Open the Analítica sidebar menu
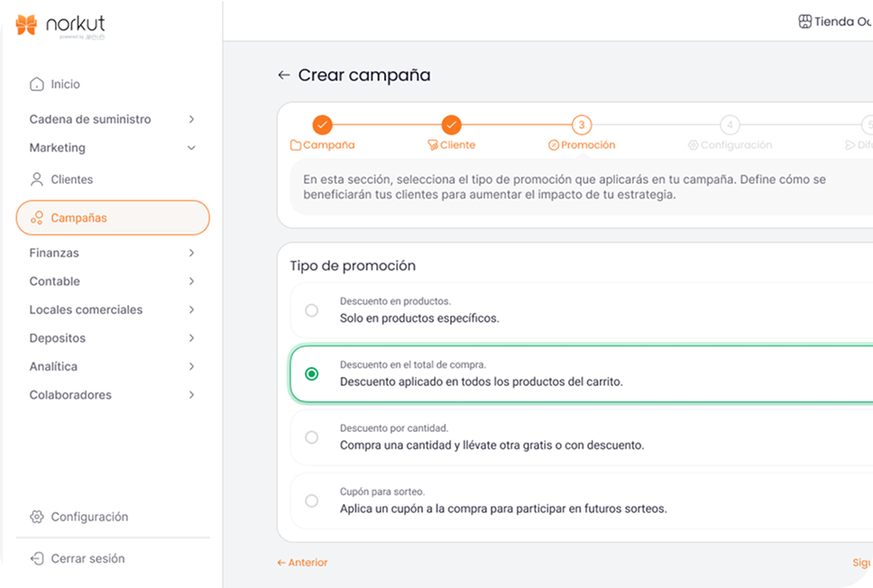The height and width of the screenshot is (588, 873). tap(112, 366)
